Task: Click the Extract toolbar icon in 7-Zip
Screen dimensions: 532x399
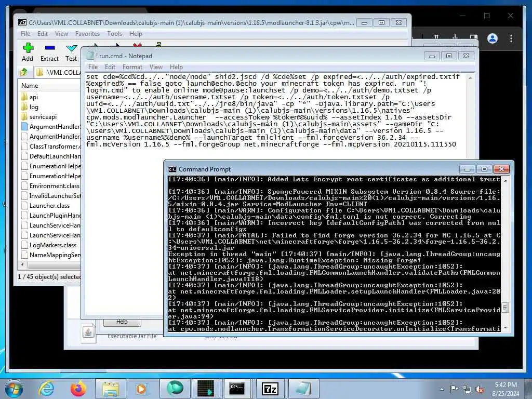Action: pyautogui.click(x=49, y=52)
